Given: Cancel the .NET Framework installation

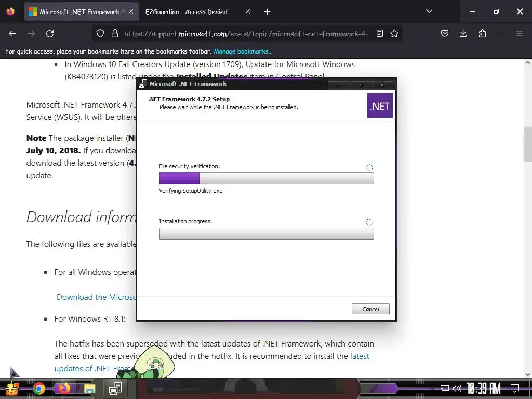Looking at the screenshot, I should click(x=370, y=309).
